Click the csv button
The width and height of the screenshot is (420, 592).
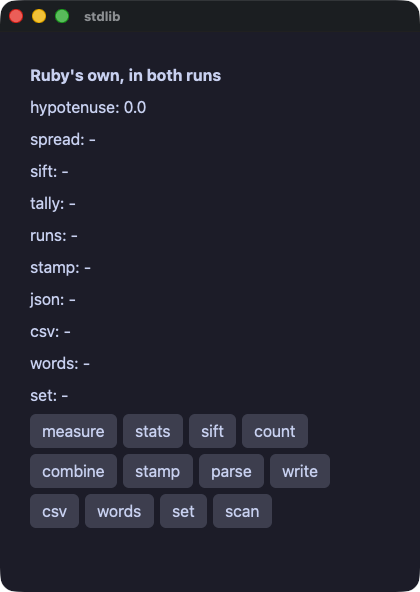(54, 511)
